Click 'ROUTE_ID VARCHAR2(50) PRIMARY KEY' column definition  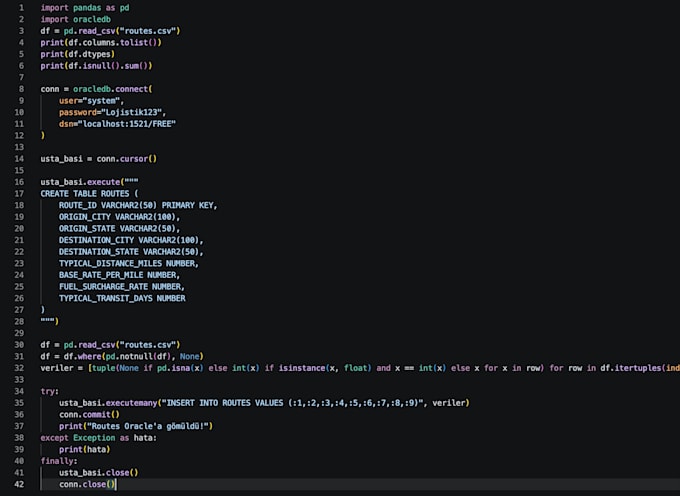[x=138, y=205]
